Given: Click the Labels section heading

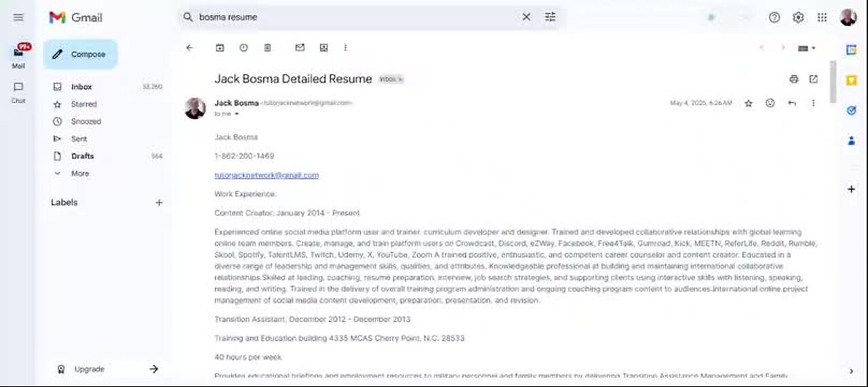Looking at the screenshot, I should point(64,203).
